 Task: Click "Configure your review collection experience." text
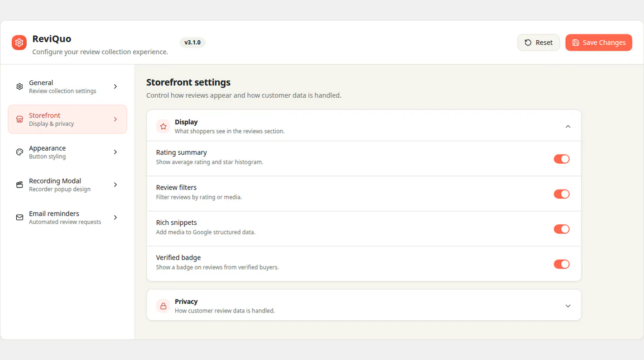click(x=100, y=52)
